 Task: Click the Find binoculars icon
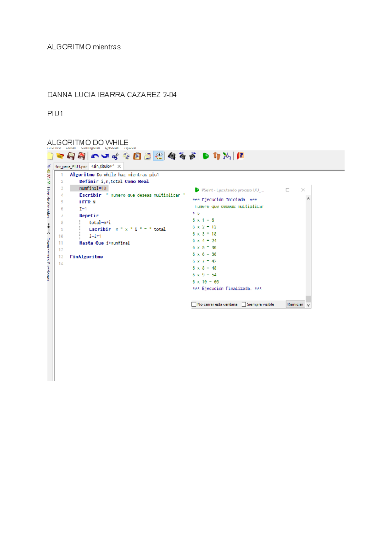(171, 156)
